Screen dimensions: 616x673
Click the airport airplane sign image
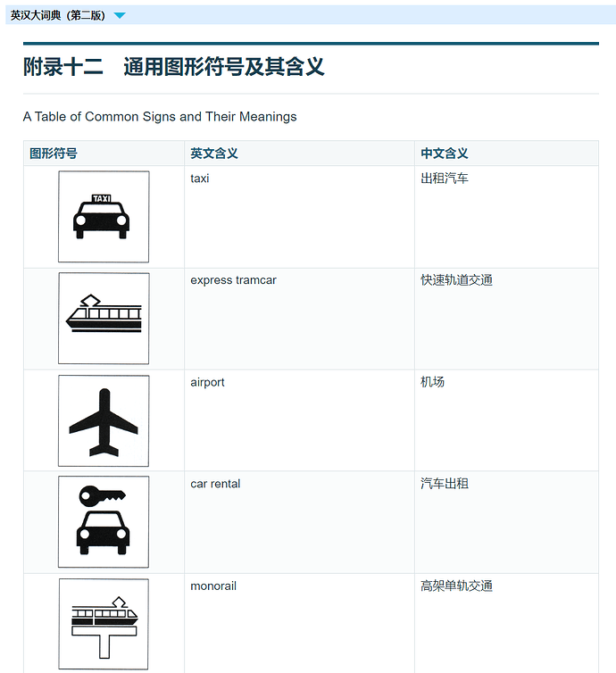(104, 420)
